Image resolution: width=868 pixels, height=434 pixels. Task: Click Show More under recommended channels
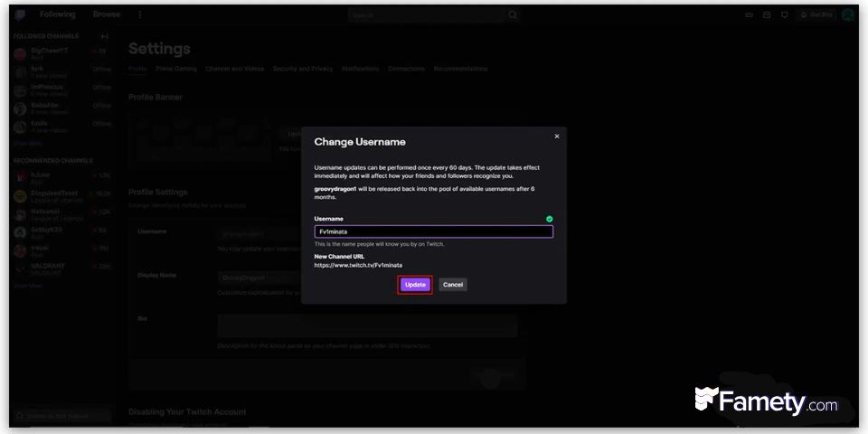coord(28,286)
